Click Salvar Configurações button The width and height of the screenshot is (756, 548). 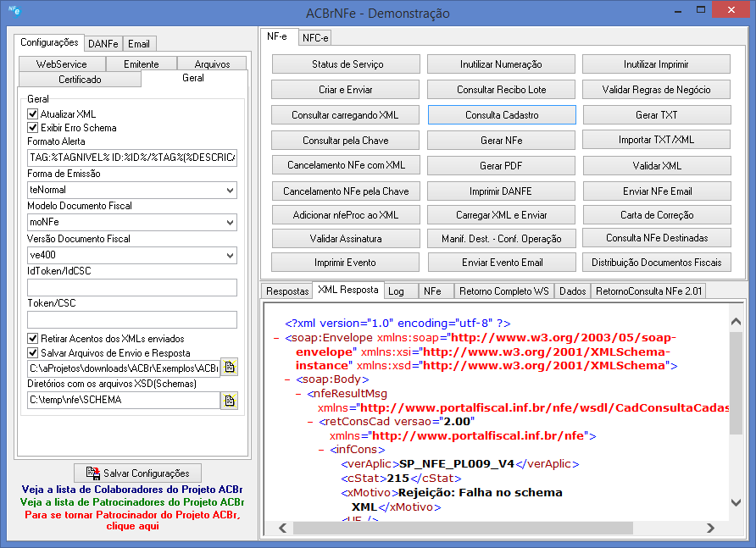(138, 473)
